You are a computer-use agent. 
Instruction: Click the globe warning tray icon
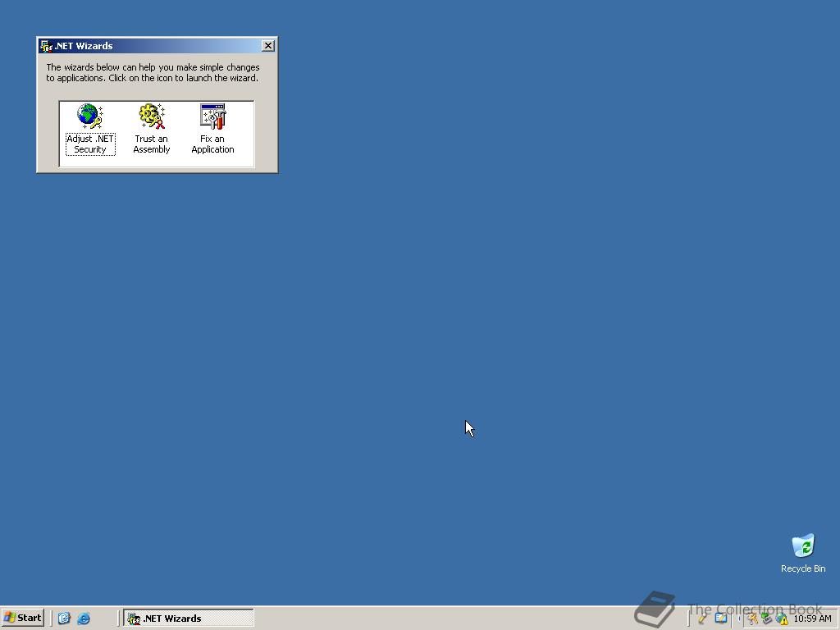click(782, 619)
